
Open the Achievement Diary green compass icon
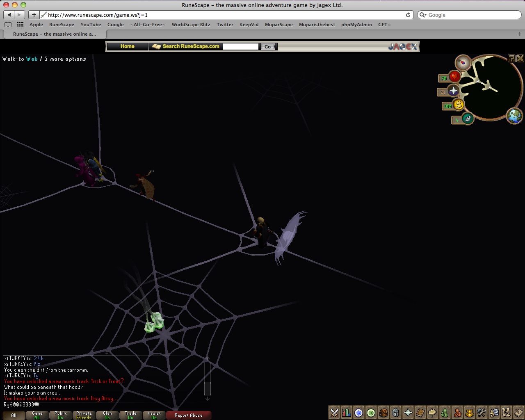(371, 413)
